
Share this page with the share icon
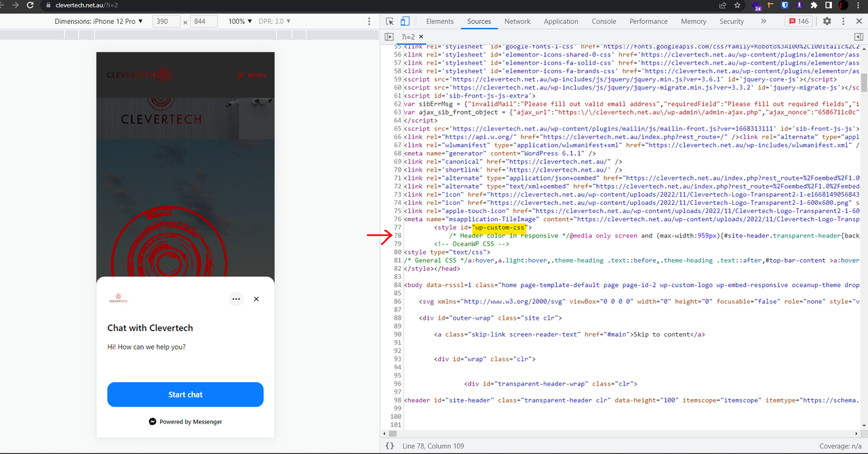[723, 5]
